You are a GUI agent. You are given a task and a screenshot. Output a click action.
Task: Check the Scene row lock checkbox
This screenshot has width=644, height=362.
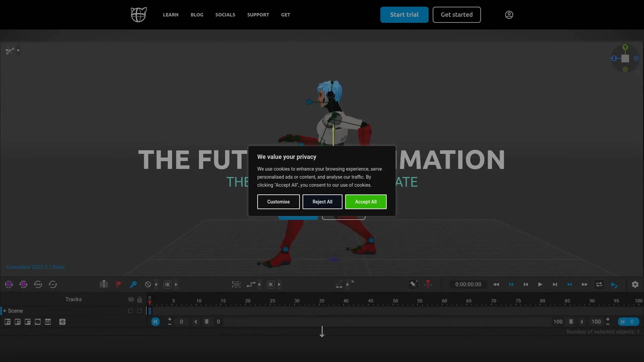(x=139, y=311)
